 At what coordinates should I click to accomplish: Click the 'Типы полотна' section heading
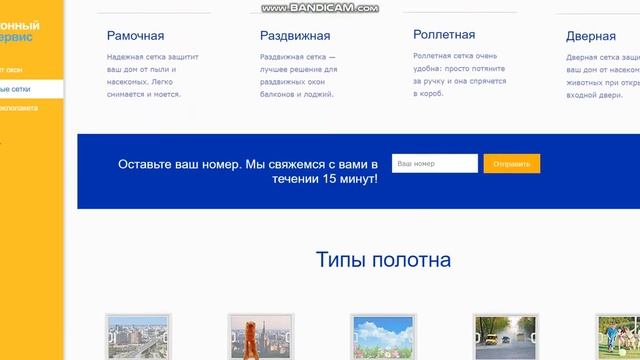[383, 260]
